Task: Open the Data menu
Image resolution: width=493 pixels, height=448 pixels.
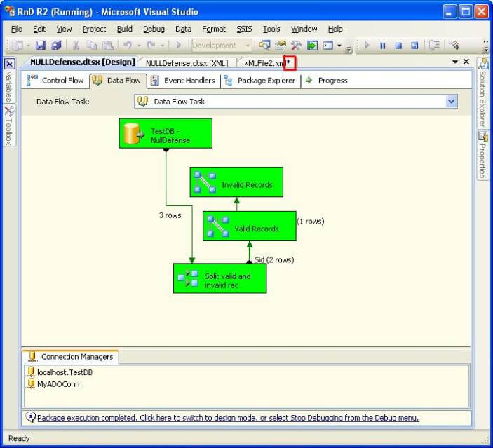Action: [183, 29]
